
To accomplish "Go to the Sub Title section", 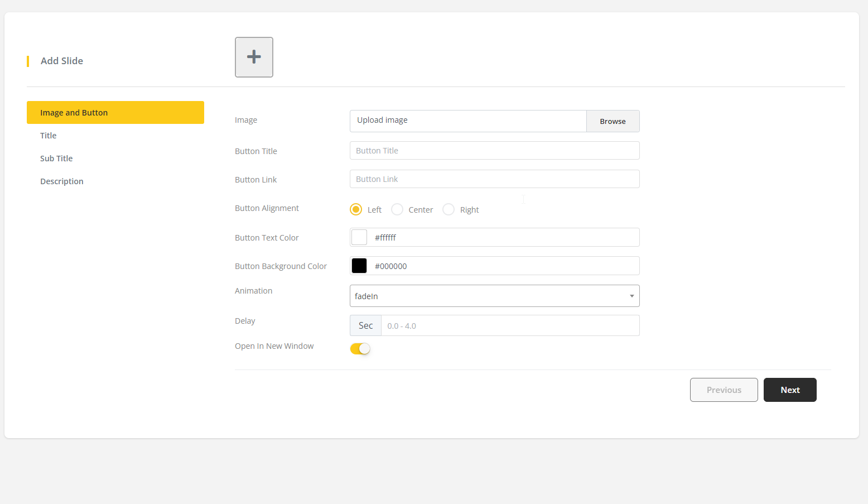I will click(56, 159).
